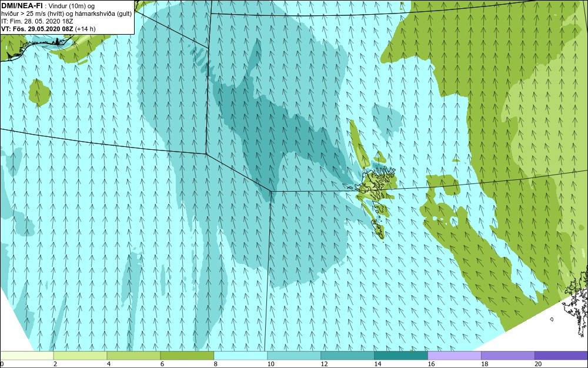588x368 pixels.
Task: Click the legend scale label "10"
Action: [270, 364]
